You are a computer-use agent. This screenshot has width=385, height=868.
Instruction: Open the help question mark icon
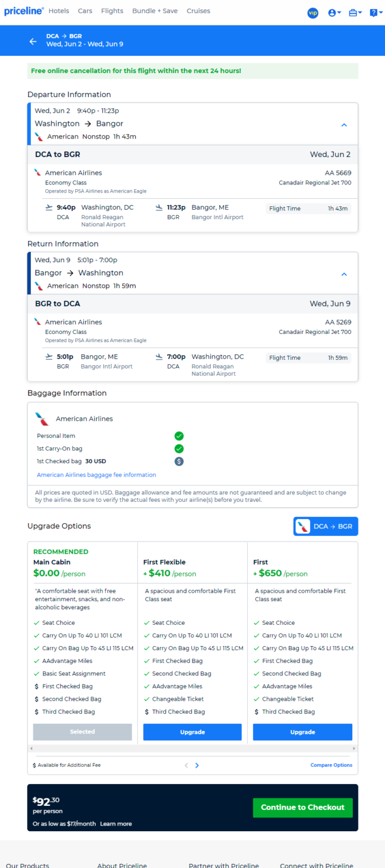(375, 13)
